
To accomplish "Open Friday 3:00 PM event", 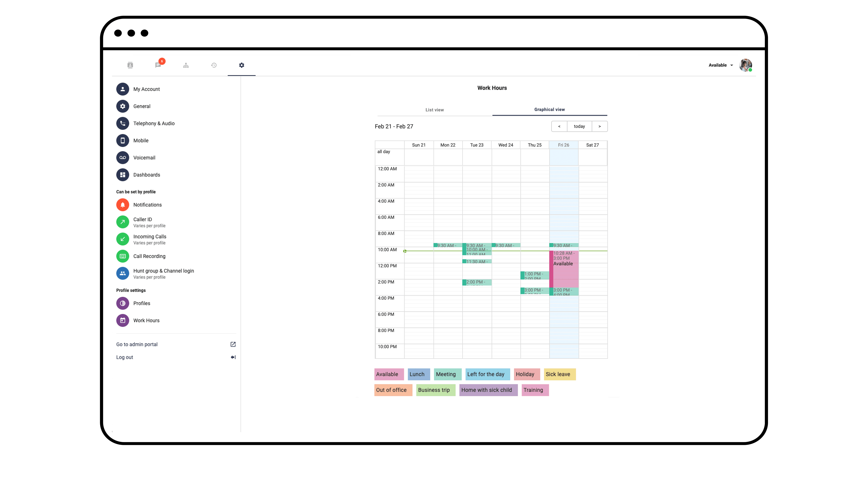I will pyautogui.click(x=564, y=292).
